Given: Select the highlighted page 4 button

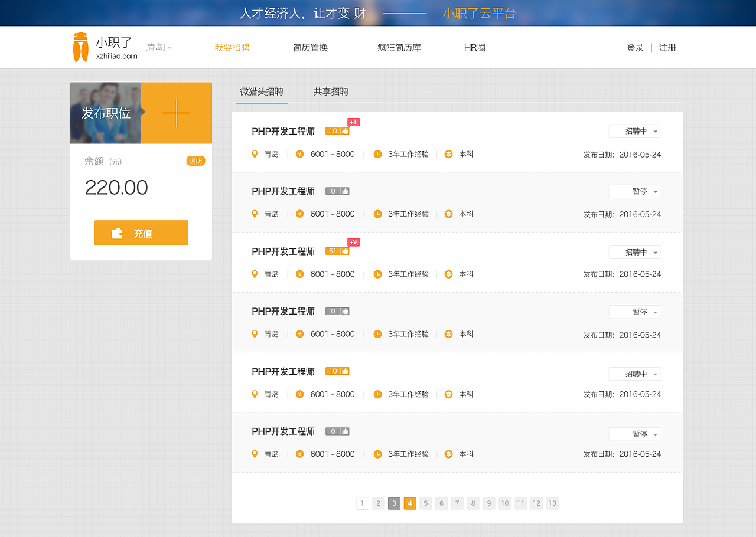Looking at the screenshot, I should (410, 503).
